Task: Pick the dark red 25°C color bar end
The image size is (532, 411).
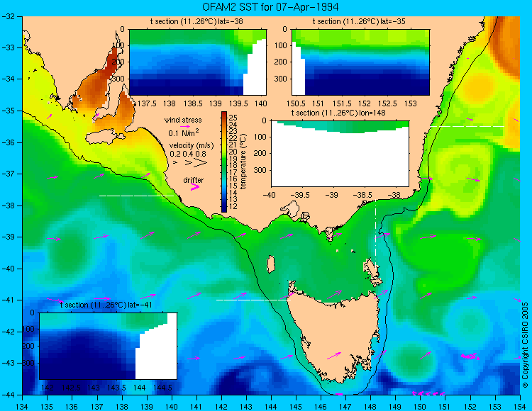Action: click(x=224, y=115)
